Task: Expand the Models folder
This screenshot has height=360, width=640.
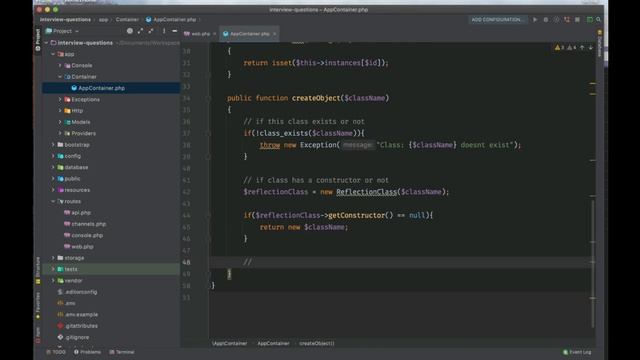Action: (x=60, y=122)
